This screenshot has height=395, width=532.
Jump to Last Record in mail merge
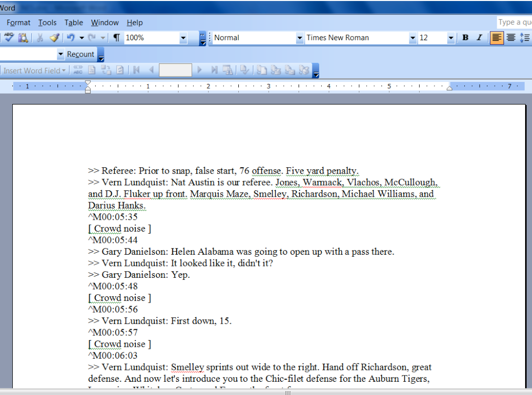click(214, 70)
